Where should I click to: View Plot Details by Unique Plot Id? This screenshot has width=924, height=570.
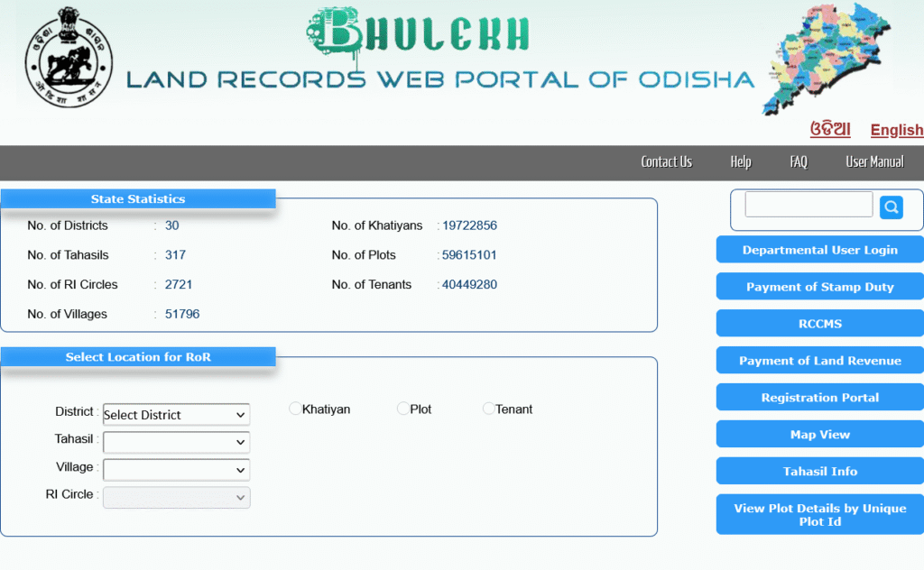click(819, 515)
